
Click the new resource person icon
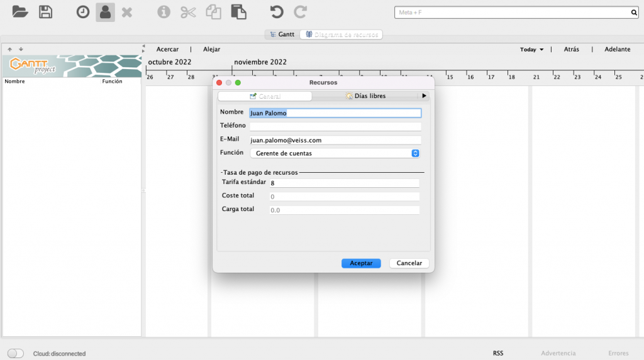105,12
